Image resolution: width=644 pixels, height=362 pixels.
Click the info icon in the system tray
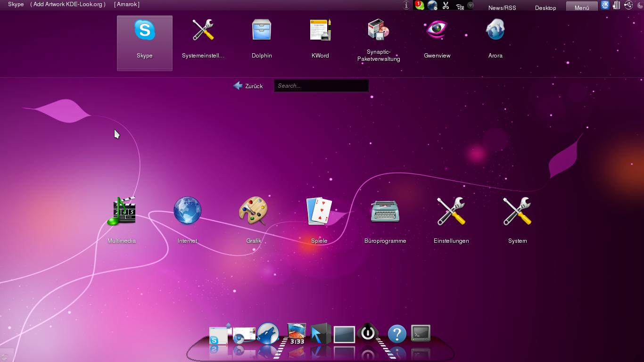(x=406, y=6)
